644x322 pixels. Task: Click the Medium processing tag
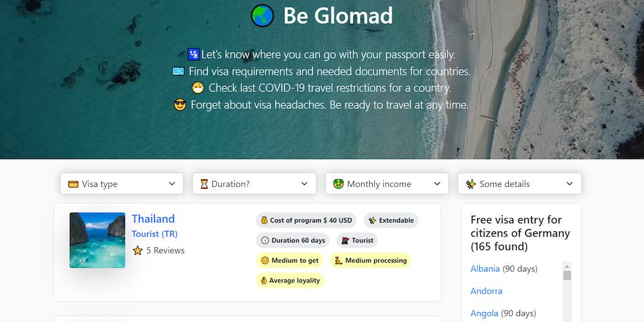(371, 260)
